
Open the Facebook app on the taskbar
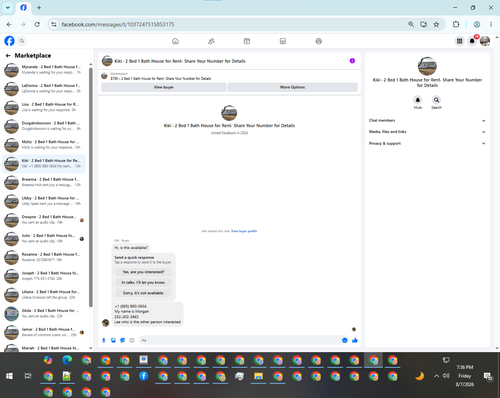144,376
